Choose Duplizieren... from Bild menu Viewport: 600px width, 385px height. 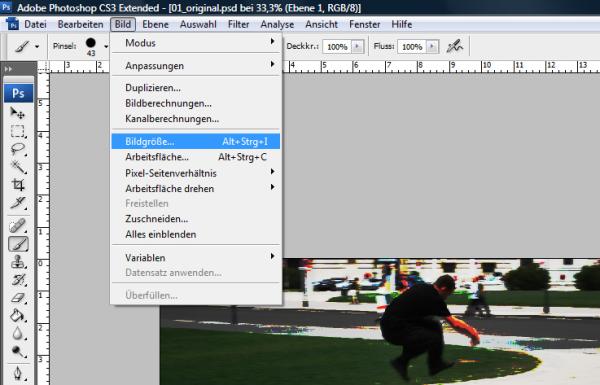pyautogui.click(x=196, y=88)
